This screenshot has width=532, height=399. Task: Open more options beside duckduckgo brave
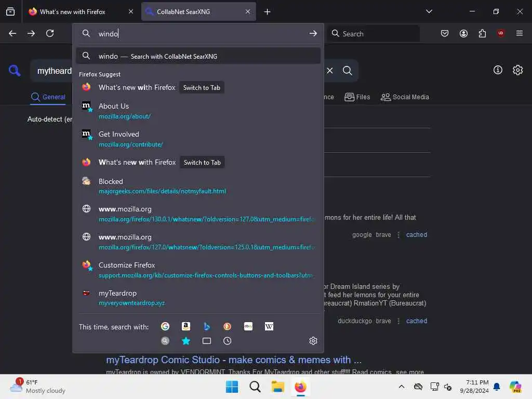(x=398, y=321)
